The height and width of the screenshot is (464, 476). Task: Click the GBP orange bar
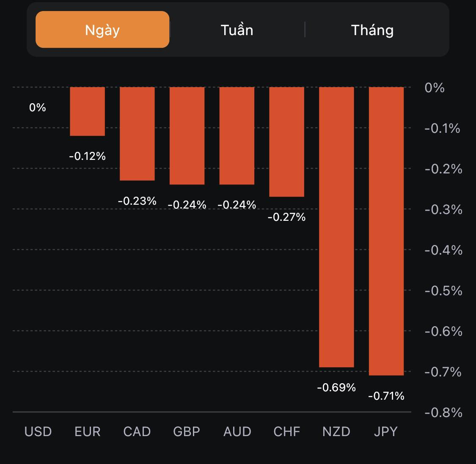[187, 136]
